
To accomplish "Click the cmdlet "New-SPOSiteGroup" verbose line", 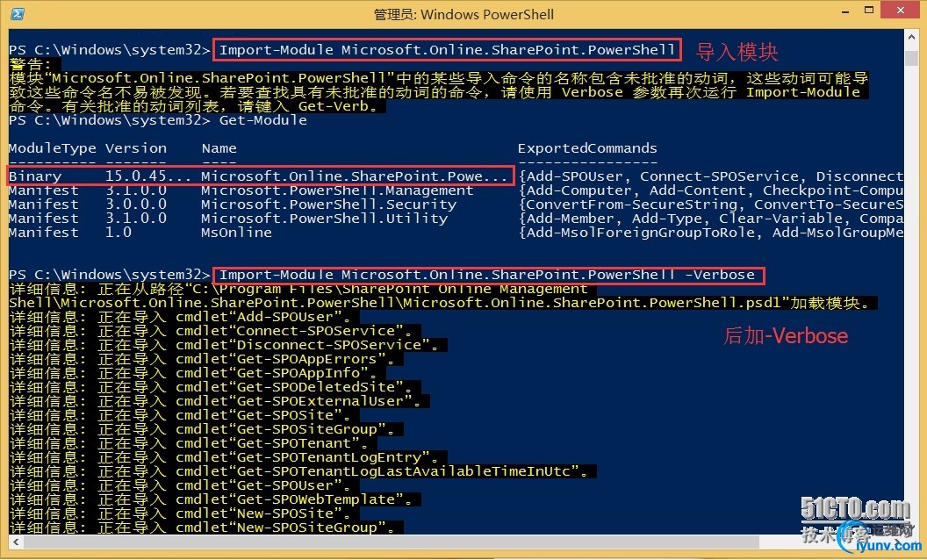I will 205,528.
